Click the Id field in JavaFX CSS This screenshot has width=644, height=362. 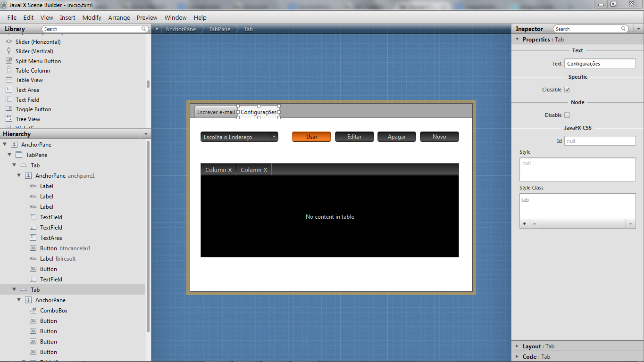tap(600, 140)
